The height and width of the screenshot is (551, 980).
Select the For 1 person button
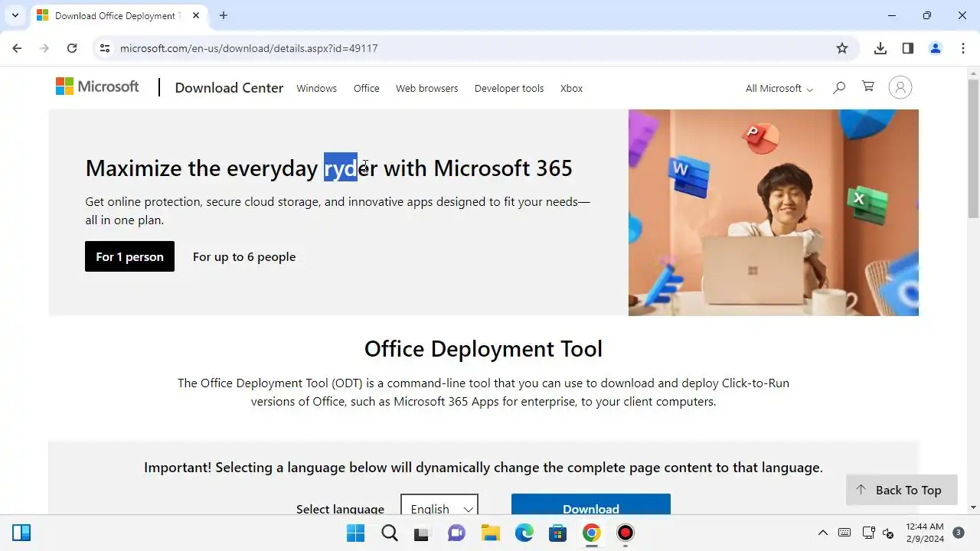point(129,256)
